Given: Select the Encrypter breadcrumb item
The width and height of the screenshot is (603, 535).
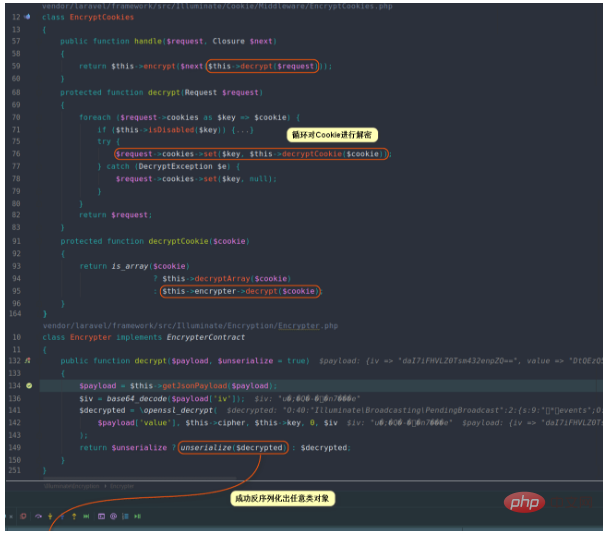Looking at the screenshot, I should tap(122, 486).
